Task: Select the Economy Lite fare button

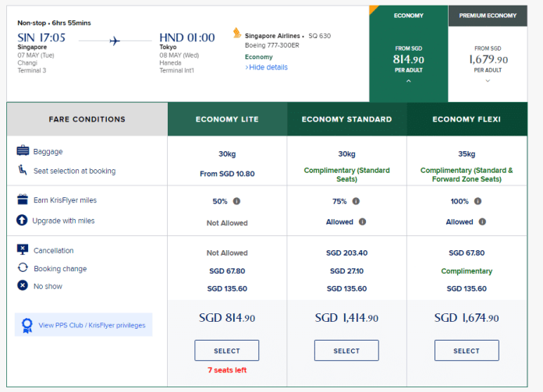Action: coord(227,351)
